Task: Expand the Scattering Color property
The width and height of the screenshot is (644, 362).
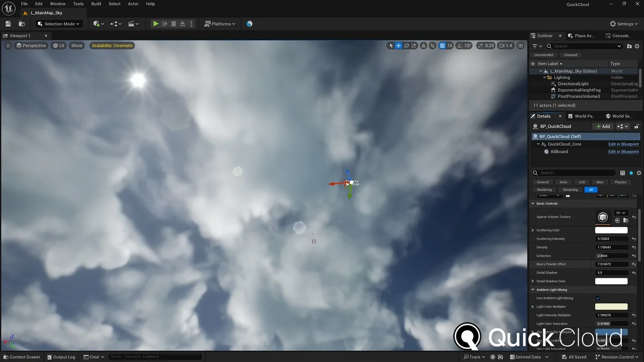Action: pyautogui.click(x=533, y=230)
